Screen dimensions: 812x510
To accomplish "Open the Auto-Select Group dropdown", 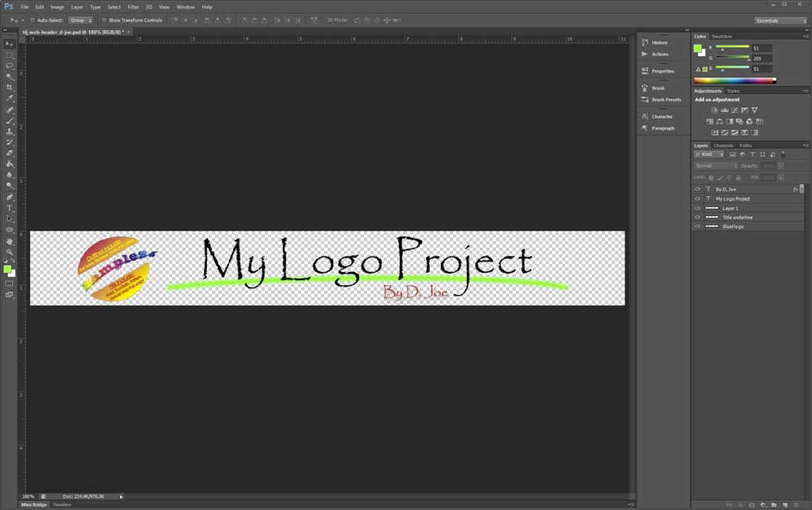I will coord(79,19).
